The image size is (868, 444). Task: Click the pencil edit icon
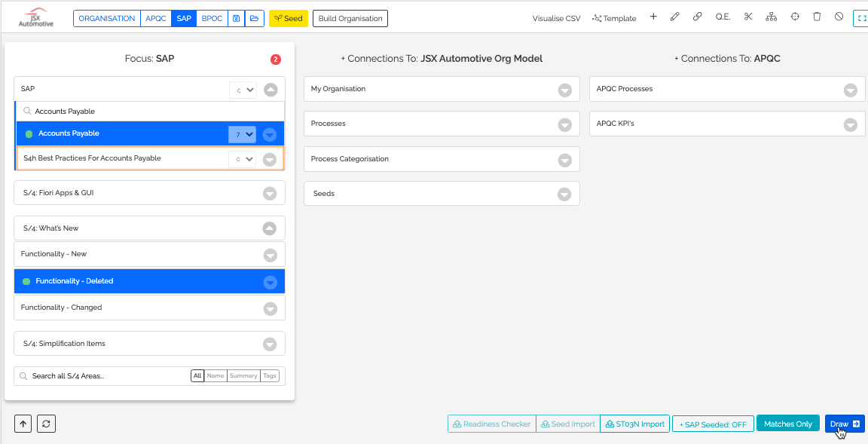tap(674, 17)
